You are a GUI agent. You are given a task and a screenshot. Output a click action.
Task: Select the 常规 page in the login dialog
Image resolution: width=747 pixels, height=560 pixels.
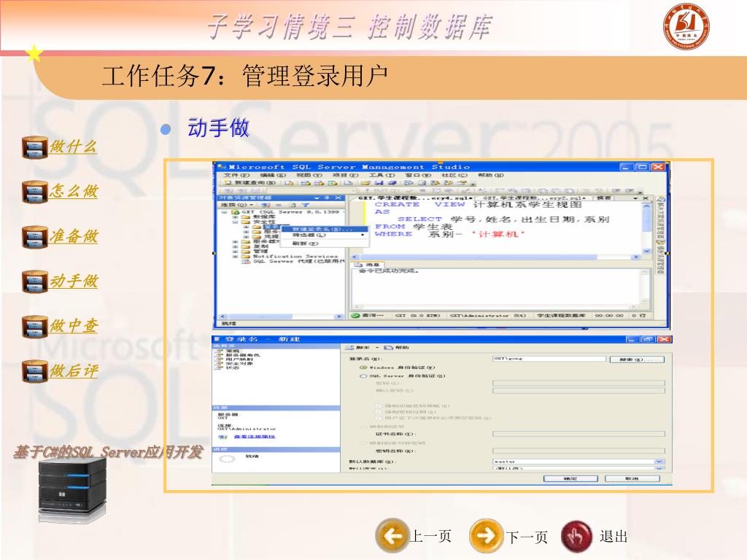click(232, 351)
